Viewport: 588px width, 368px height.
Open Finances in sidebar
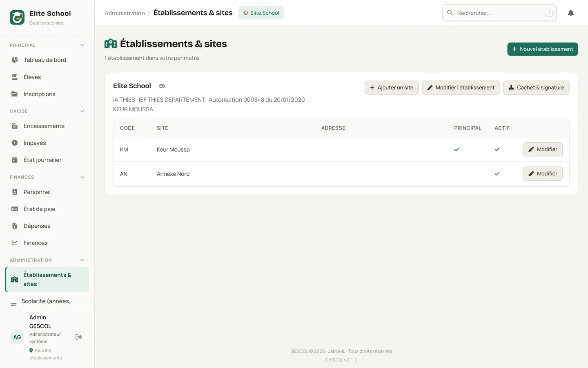point(47,243)
